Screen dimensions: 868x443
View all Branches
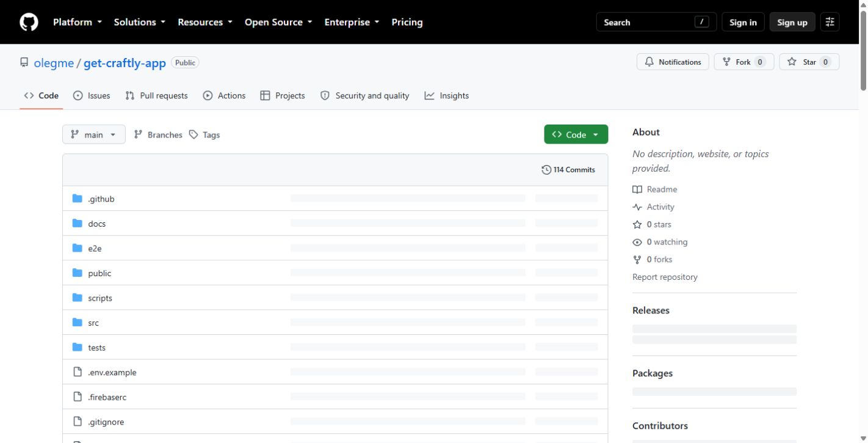click(x=158, y=134)
